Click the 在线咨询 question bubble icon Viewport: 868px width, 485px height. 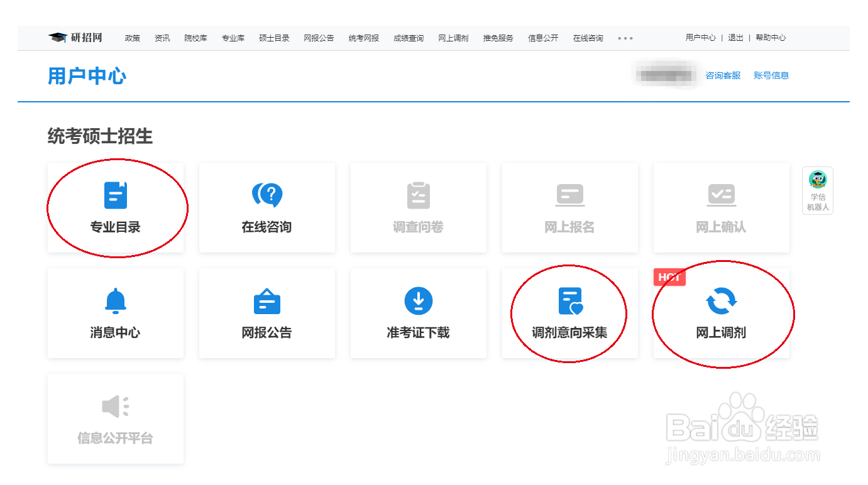tap(267, 195)
